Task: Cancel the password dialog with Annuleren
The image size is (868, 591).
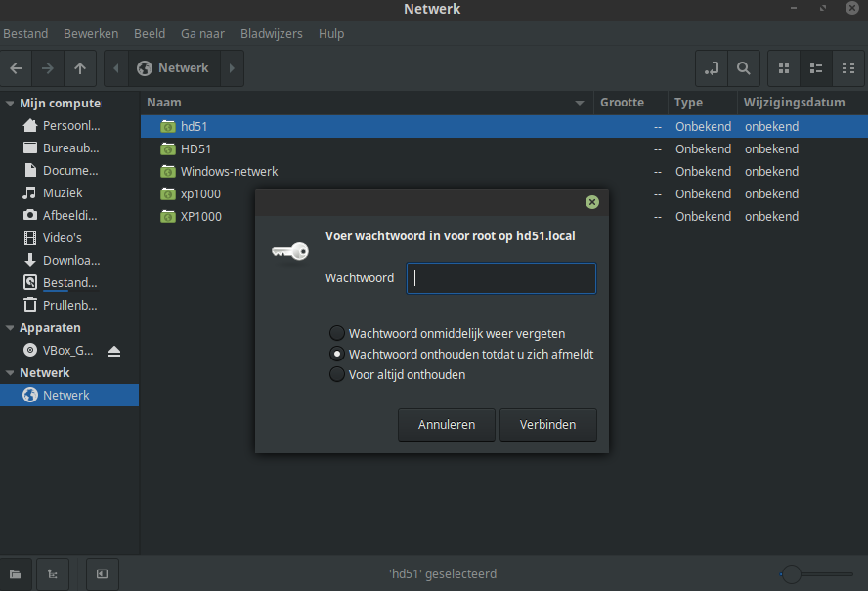Action: tap(446, 424)
